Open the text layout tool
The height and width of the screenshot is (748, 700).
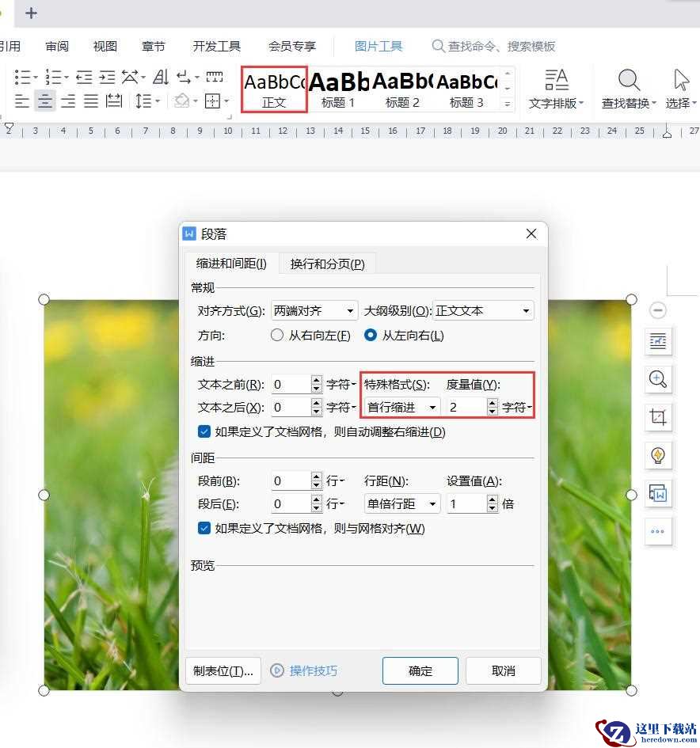pos(557,89)
